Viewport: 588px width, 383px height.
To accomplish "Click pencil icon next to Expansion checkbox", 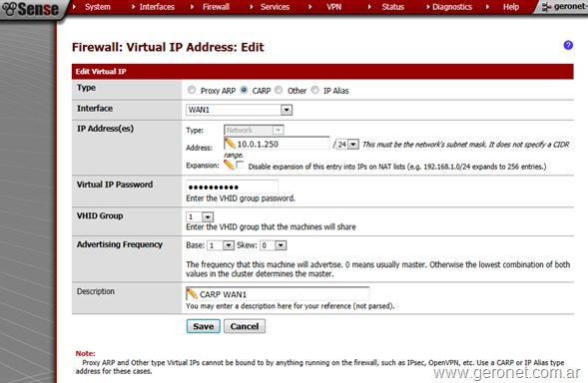I will [x=229, y=165].
